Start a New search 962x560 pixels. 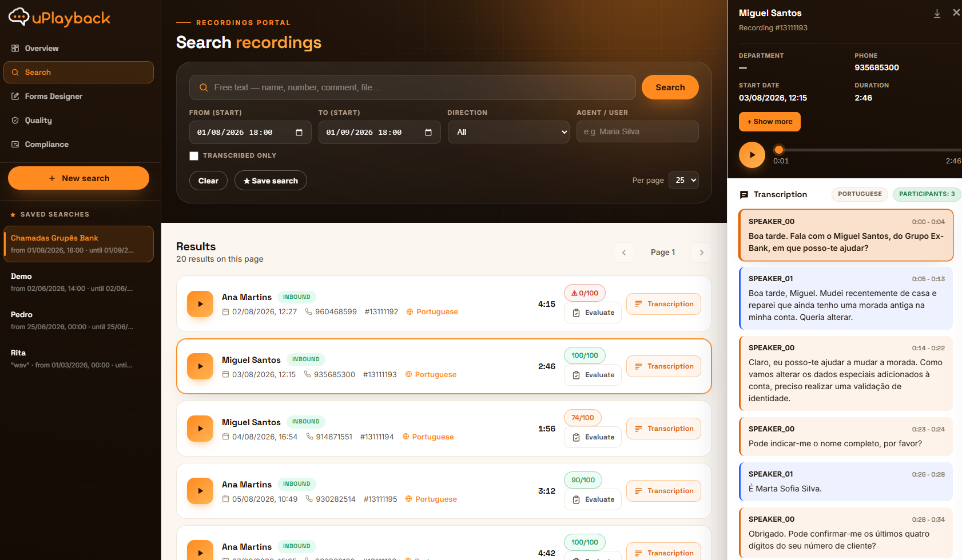click(x=78, y=178)
